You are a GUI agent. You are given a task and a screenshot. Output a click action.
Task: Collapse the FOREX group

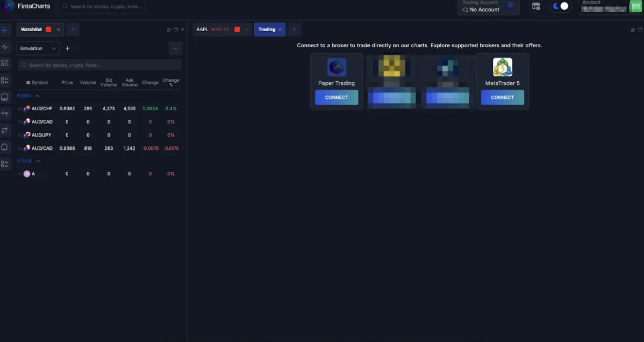coord(38,96)
